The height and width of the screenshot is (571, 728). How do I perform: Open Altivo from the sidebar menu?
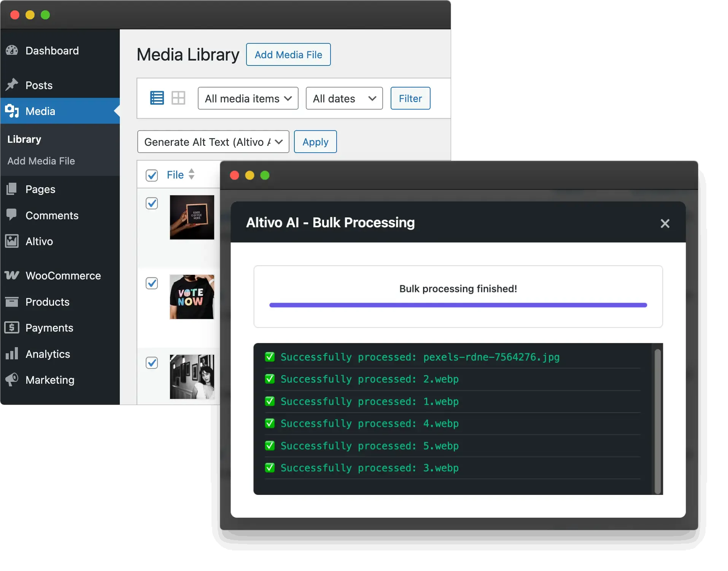[60, 241]
